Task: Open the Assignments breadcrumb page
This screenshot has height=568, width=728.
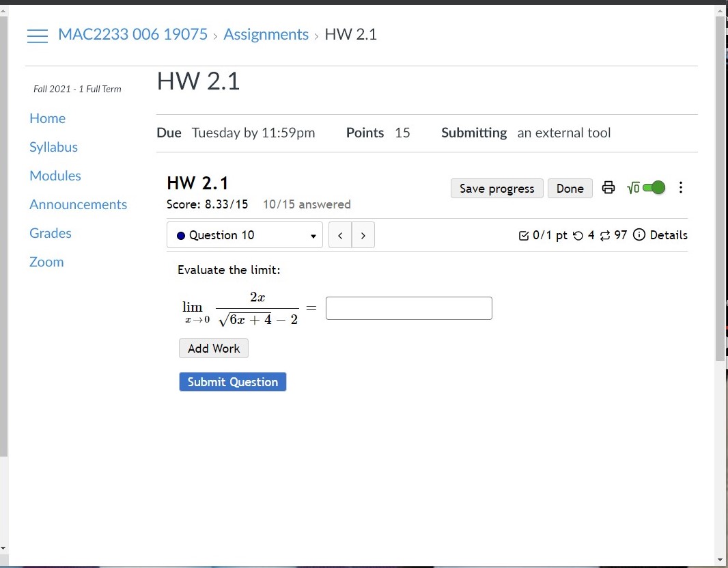Action: click(266, 33)
